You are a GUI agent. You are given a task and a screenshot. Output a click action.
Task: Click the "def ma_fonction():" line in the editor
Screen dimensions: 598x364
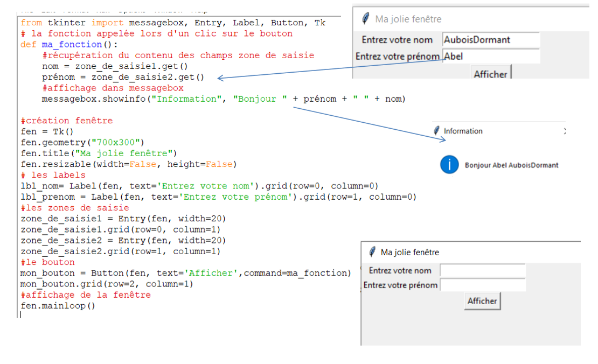coord(69,44)
